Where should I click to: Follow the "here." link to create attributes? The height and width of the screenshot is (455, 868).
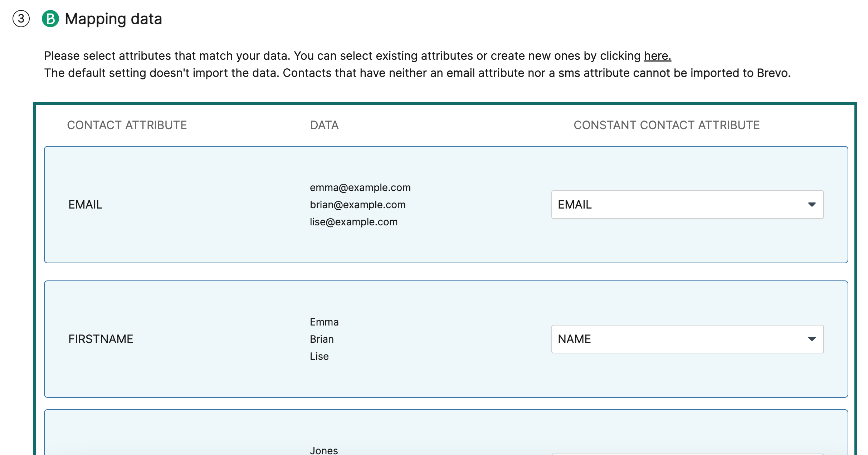point(657,56)
